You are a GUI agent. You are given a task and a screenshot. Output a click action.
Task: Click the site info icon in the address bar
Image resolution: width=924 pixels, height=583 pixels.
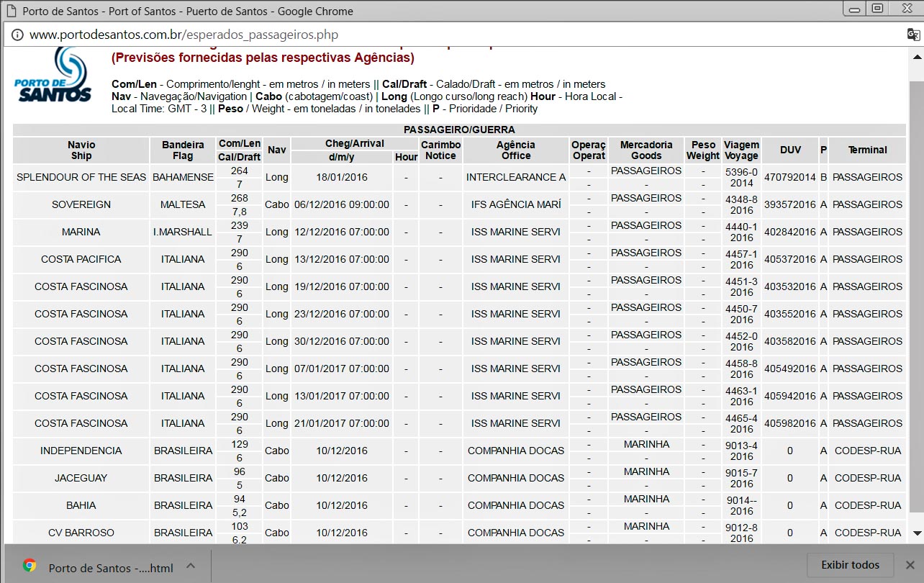[17, 35]
